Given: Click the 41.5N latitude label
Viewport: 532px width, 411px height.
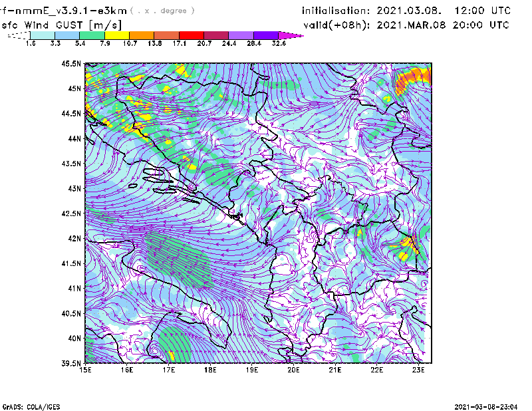Looking at the screenshot, I should pyautogui.click(x=71, y=263).
